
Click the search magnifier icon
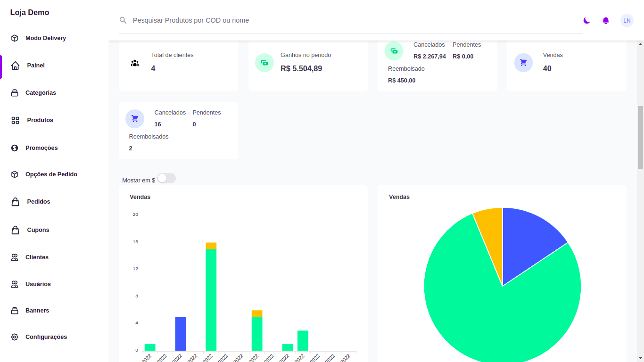[123, 20]
